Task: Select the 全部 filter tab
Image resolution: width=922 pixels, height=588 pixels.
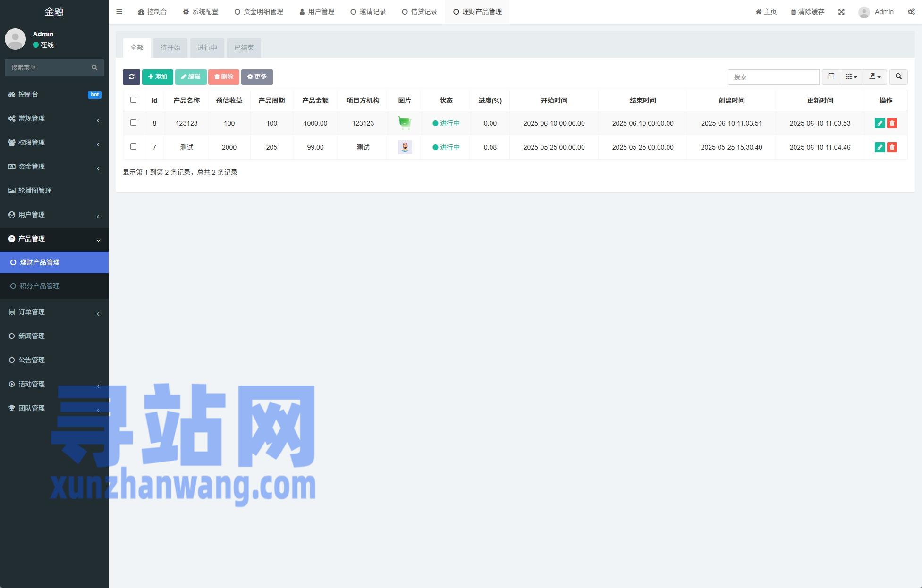Action: (x=137, y=48)
